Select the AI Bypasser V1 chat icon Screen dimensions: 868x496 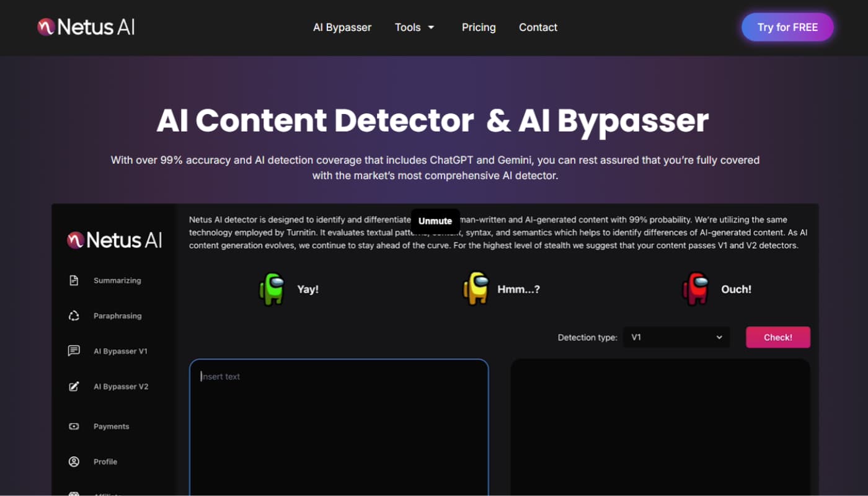pos(74,351)
